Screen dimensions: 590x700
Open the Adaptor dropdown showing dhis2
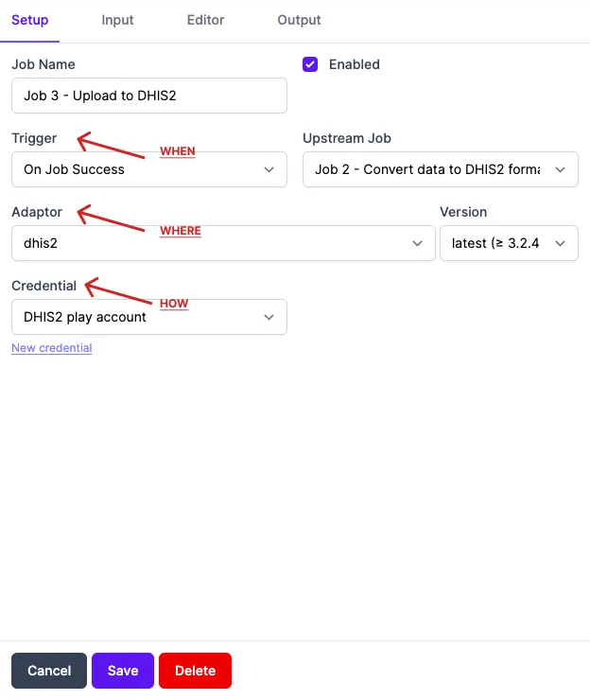click(x=223, y=243)
